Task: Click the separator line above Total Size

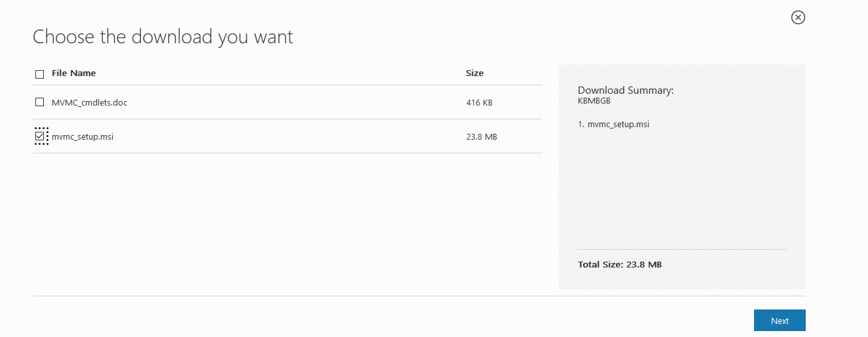Action: pyautogui.click(x=681, y=249)
